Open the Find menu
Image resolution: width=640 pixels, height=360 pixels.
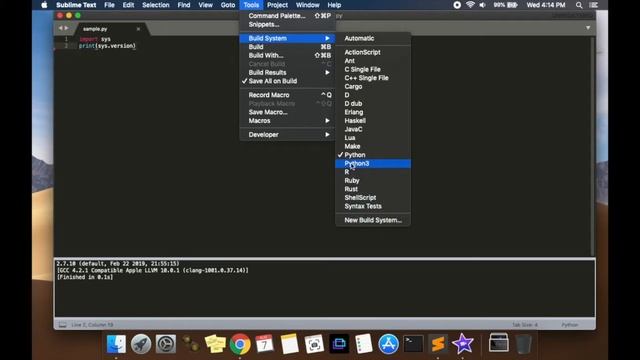(184, 5)
